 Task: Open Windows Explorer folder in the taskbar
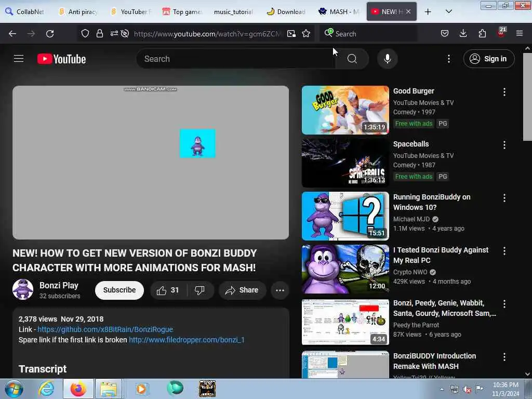point(108,389)
